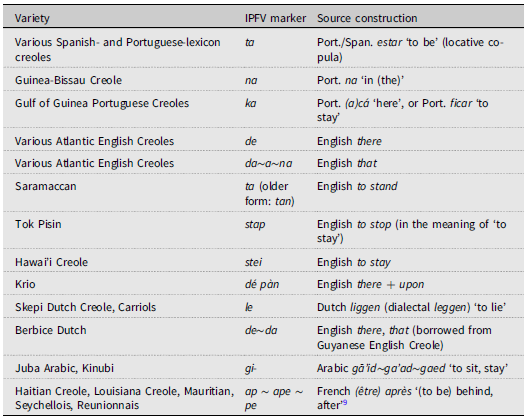Select the Krio variety cell

point(25,284)
